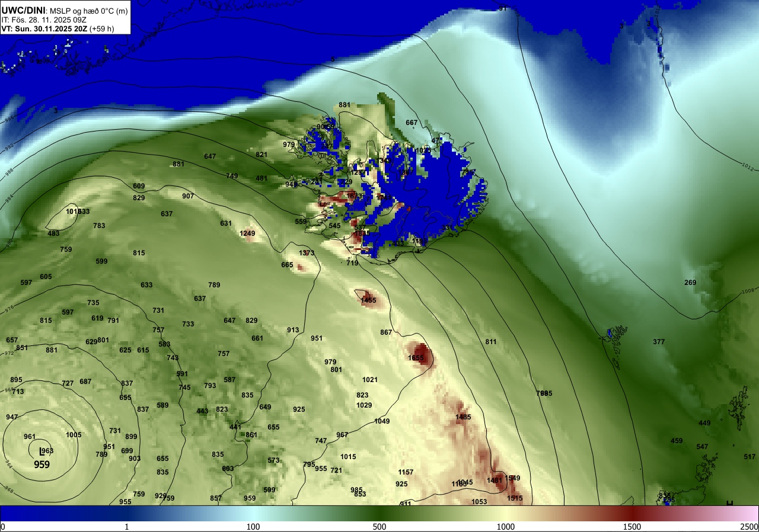This screenshot has width=759, height=532.
Task: Click the height value '1021'
Action: pyautogui.click(x=370, y=380)
